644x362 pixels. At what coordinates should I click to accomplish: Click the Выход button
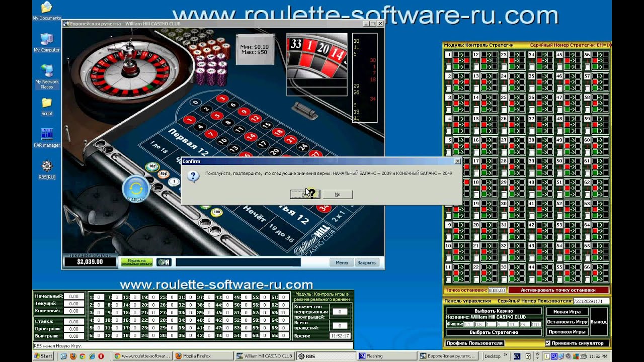(x=598, y=322)
